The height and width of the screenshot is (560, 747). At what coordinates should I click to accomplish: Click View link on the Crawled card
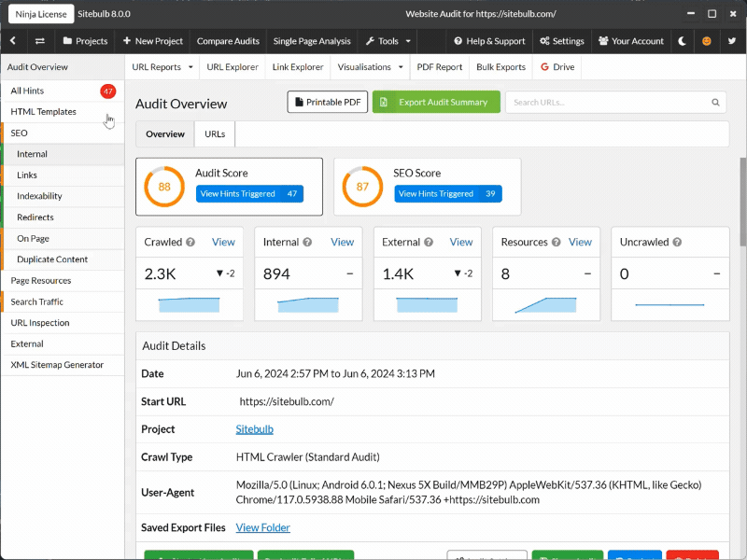(x=223, y=242)
